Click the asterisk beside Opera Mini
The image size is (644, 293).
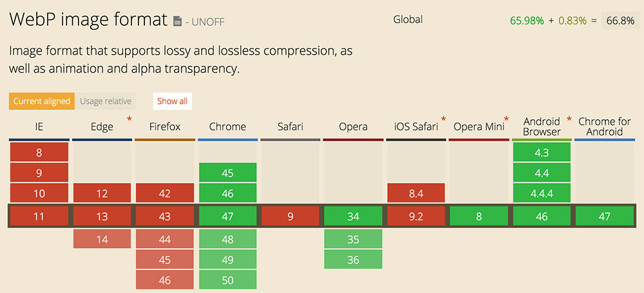[506, 119]
